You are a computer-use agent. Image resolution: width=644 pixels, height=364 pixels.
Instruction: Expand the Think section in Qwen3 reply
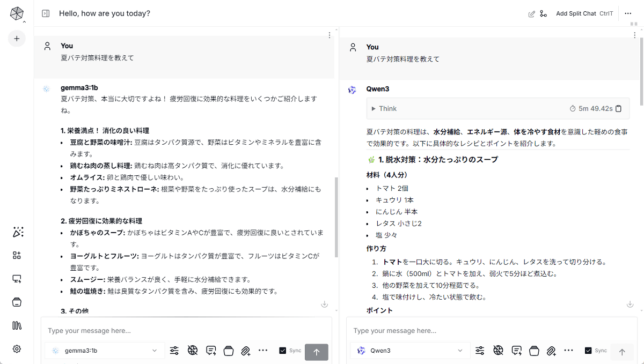coord(384,109)
